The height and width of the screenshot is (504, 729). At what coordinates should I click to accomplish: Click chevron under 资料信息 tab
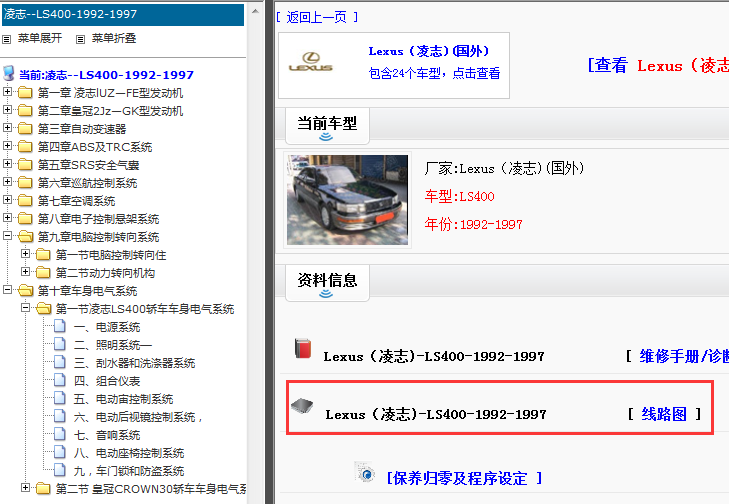326,294
